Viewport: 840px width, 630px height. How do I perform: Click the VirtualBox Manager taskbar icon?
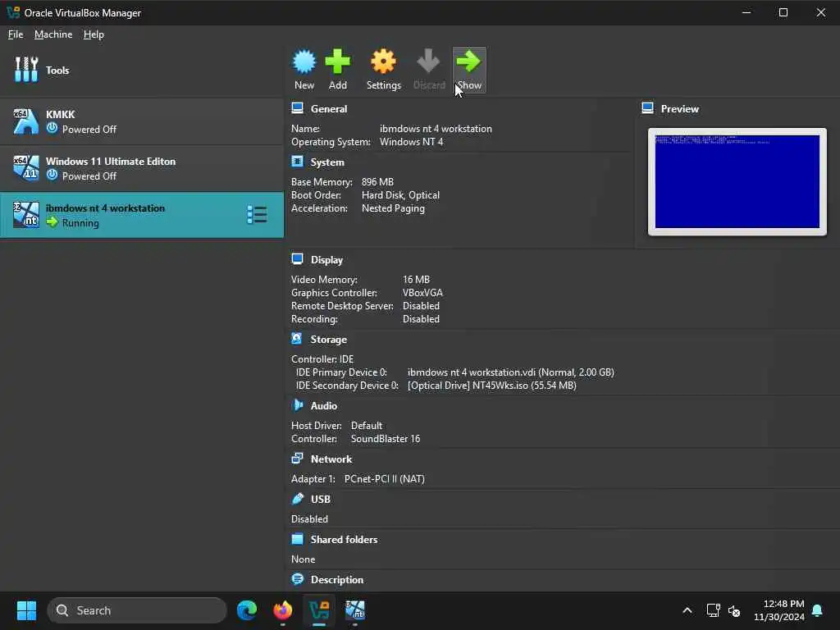click(319, 610)
